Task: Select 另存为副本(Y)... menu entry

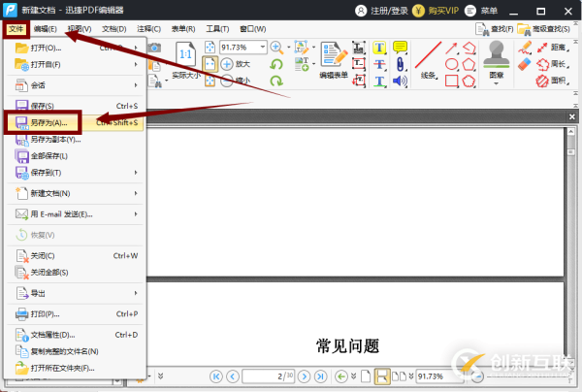Action: 76,139
